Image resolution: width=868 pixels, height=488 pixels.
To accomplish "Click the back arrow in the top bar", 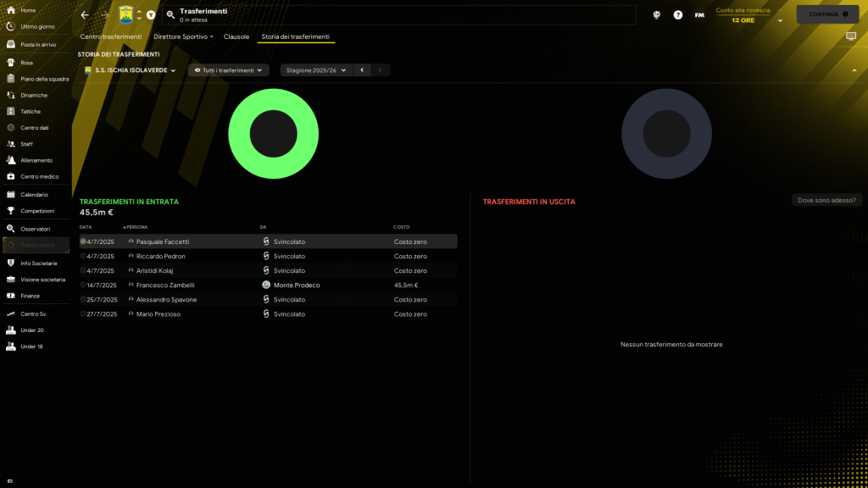I will click(x=85, y=15).
